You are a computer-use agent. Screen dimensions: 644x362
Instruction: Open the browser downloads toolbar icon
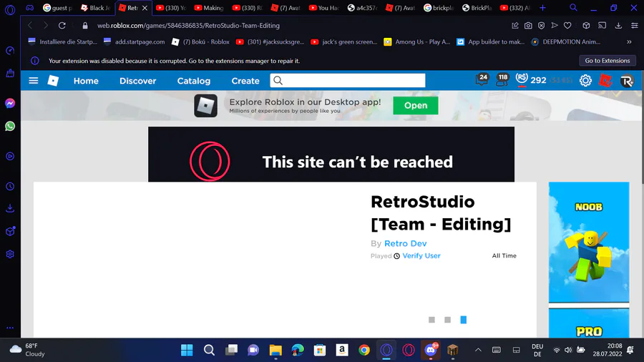[618, 26]
